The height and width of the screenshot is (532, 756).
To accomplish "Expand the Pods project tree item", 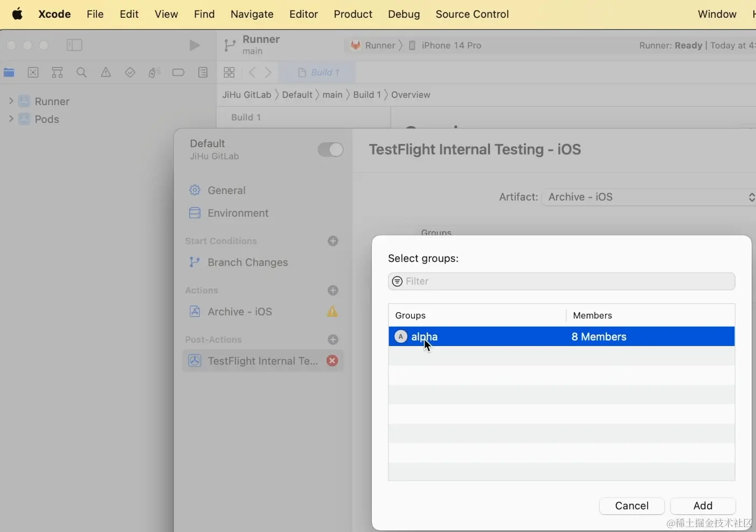I will click(11, 119).
